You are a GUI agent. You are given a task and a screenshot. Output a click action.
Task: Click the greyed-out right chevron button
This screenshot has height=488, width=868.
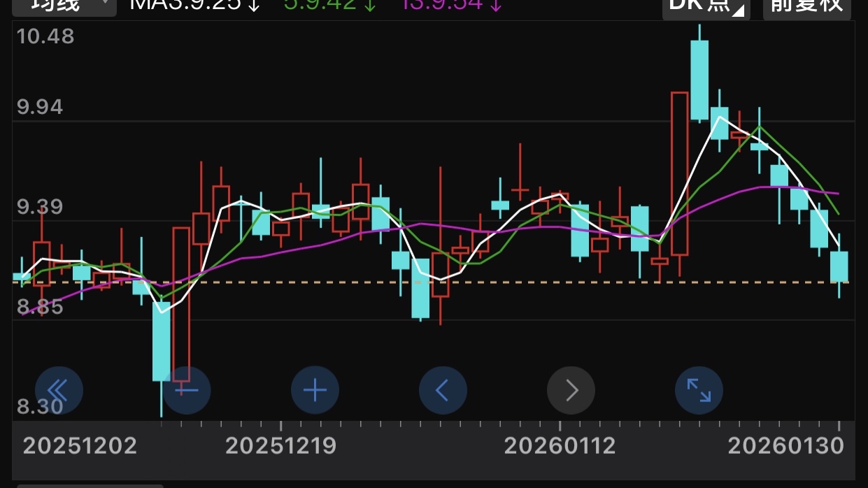click(x=571, y=390)
